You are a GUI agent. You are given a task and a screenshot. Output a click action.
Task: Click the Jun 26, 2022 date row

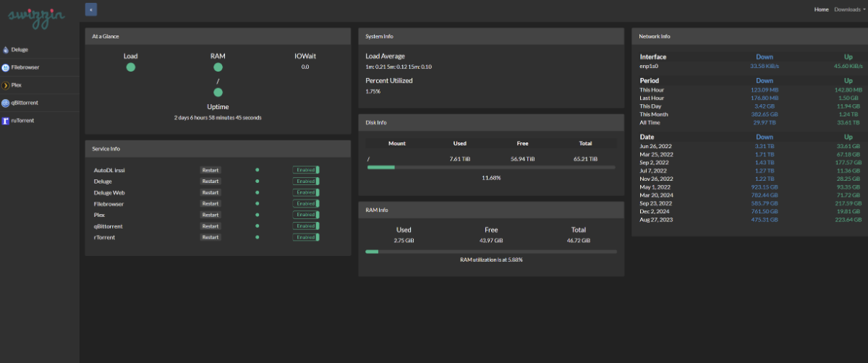tap(751, 146)
